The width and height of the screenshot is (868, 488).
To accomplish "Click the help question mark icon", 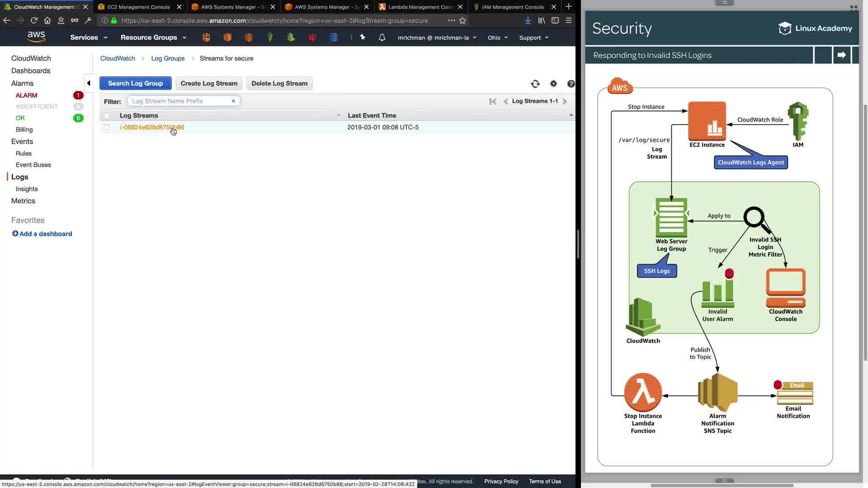I will 571,84.
